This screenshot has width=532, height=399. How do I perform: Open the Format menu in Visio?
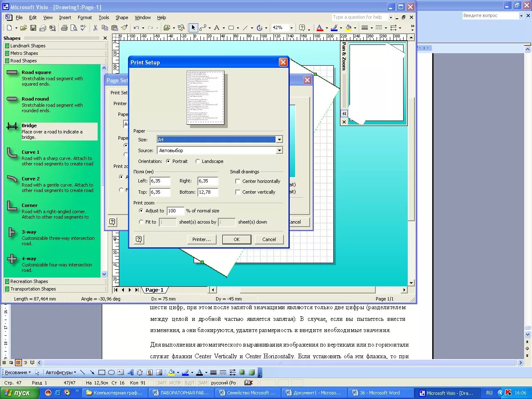coord(85,17)
